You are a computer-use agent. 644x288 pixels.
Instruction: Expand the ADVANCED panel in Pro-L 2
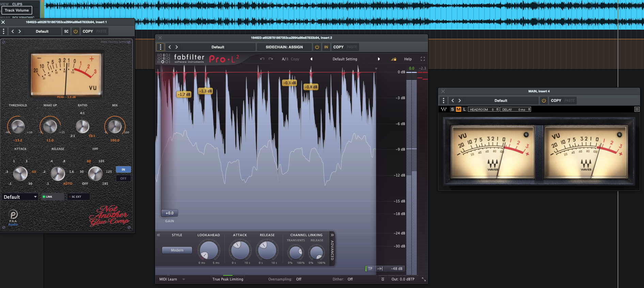(332, 250)
